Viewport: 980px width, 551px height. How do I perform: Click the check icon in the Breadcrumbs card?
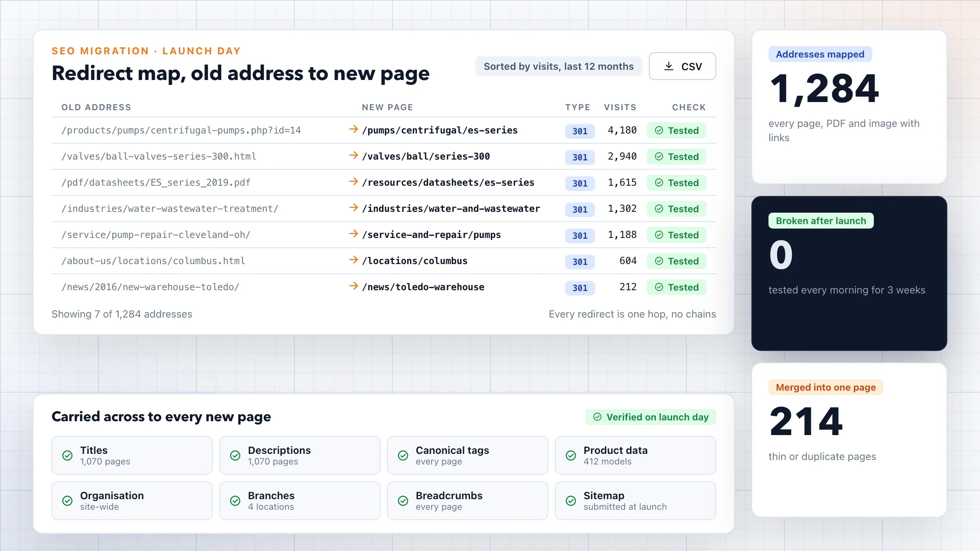tap(403, 501)
